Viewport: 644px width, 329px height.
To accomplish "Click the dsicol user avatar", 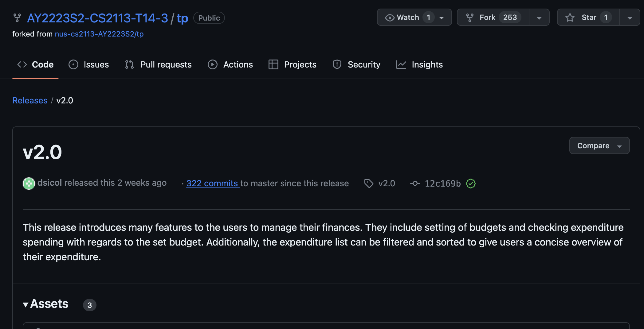I will click(29, 184).
